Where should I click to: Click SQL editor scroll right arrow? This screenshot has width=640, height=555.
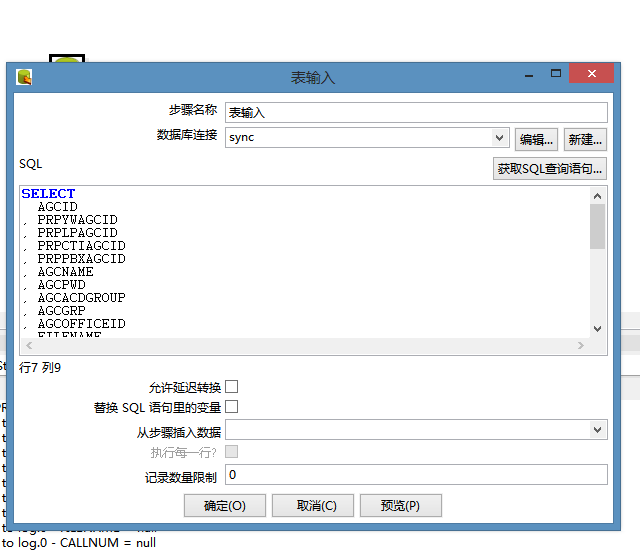(581, 346)
